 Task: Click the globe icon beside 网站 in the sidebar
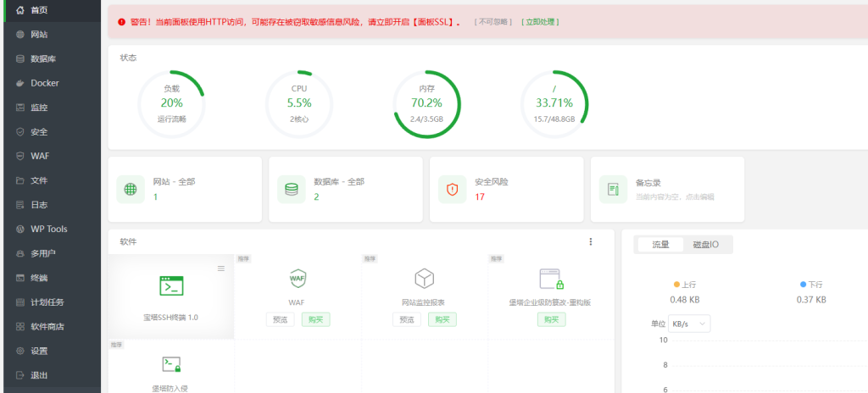click(x=20, y=35)
